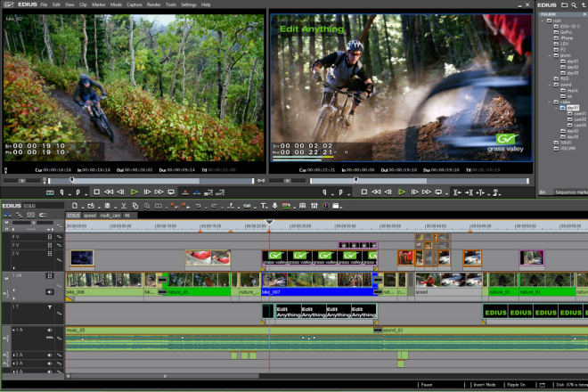Switch to the 4K sequence tab
Screen dimensions: 588x392
pos(127,216)
